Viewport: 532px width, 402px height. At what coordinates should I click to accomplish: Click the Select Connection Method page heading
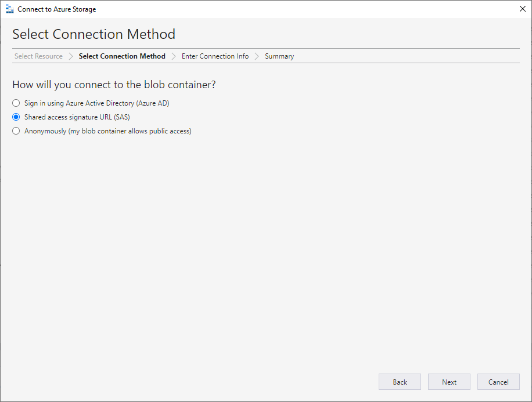(x=94, y=34)
